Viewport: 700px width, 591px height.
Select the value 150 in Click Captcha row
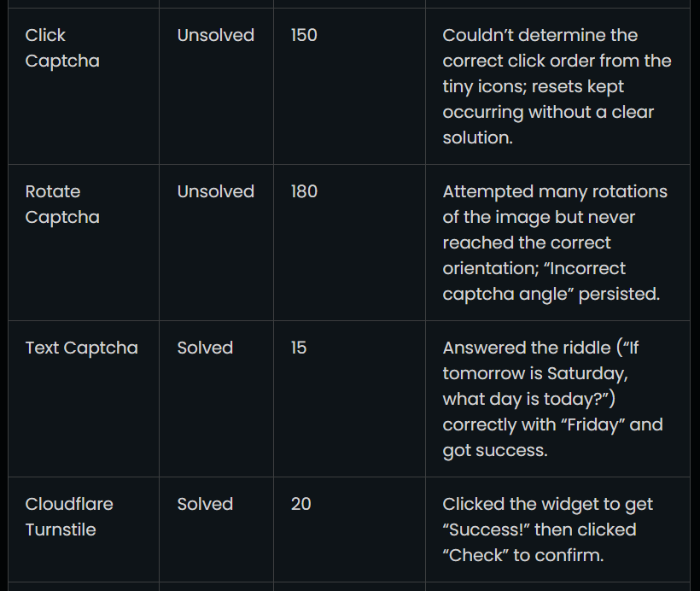[x=304, y=35]
